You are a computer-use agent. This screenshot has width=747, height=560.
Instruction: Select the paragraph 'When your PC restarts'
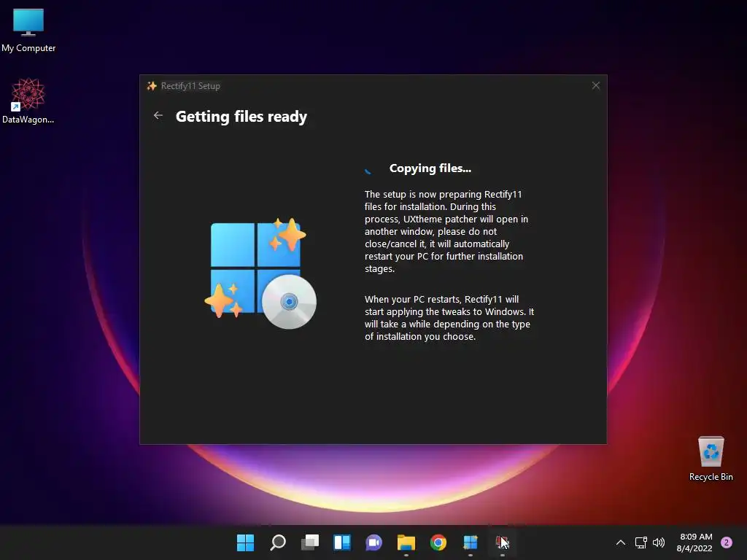tap(449, 318)
